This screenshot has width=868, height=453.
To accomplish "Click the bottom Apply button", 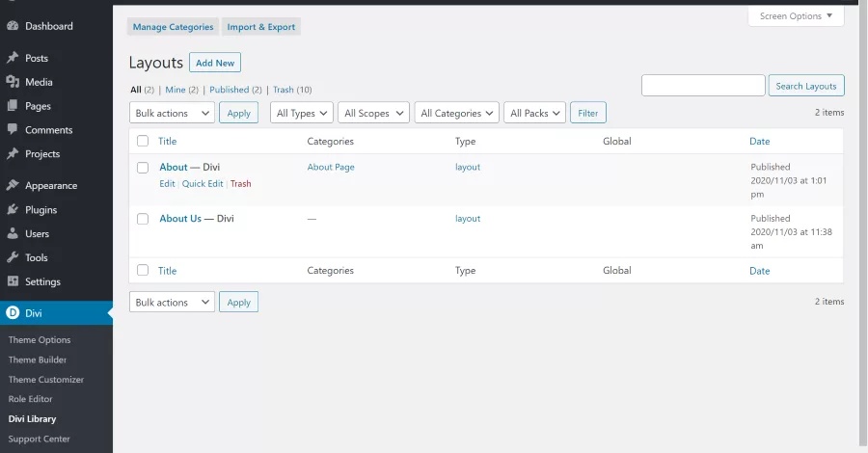I will pos(238,302).
